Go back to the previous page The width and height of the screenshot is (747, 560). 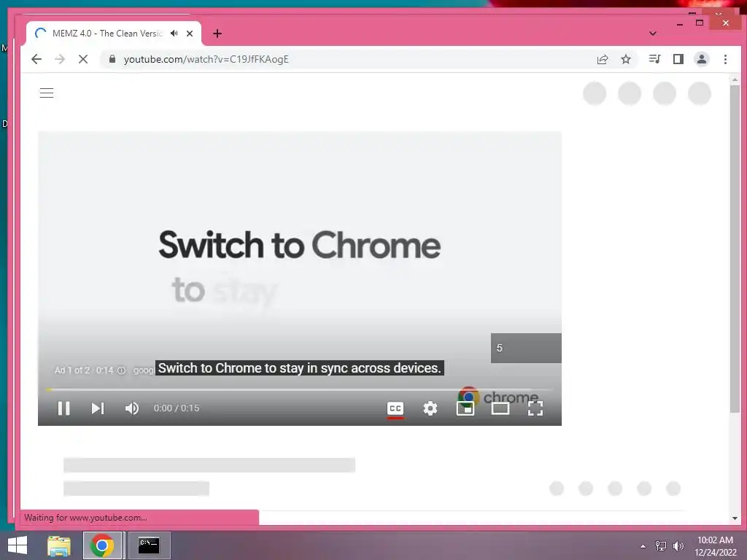tap(36, 59)
